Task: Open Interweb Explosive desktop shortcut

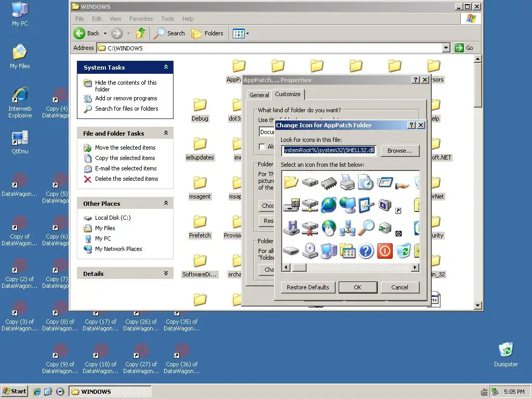Action: 20,103
